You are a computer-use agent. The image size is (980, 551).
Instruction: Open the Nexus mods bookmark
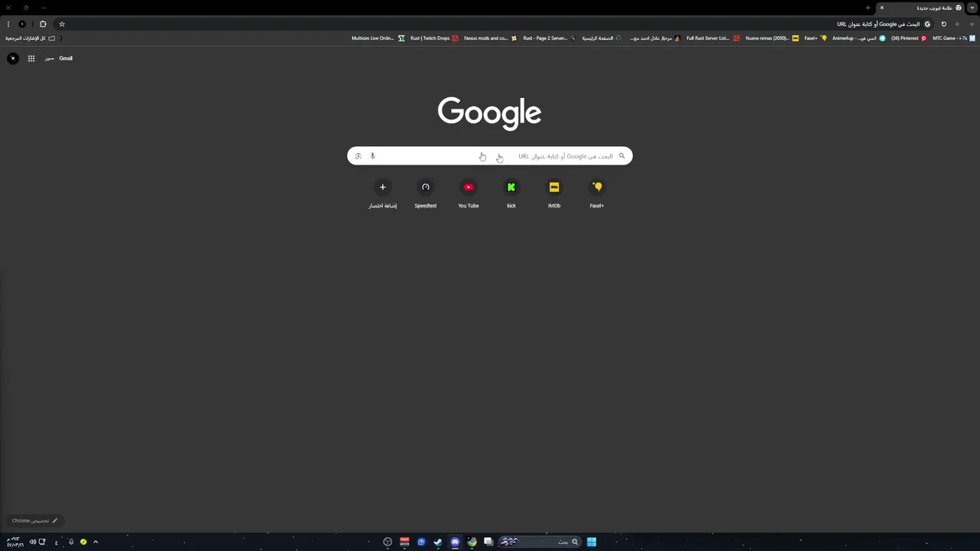click(490, 38)
